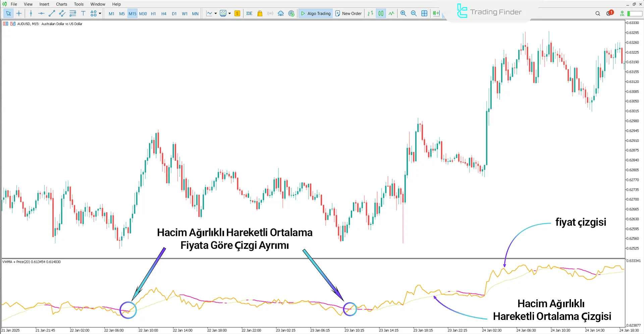Open the Market shopping bag panel
Screen dimensions: 644x334
(260, 13)
